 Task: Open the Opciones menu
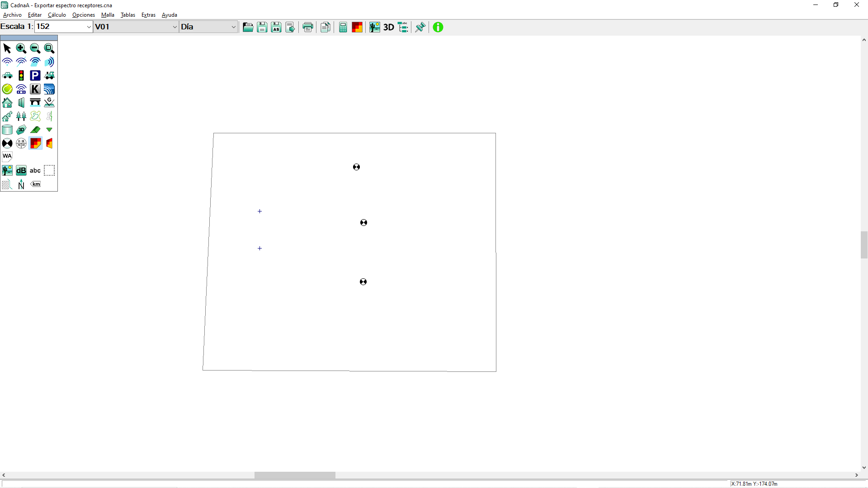pos(84,15)
